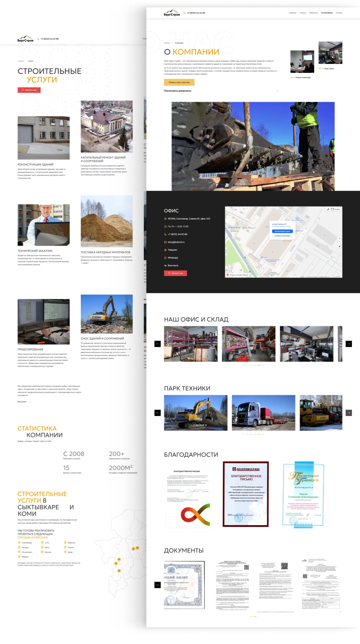
Task: Click the pin icon beside Сыктывкар
Action: click(19, 542)
